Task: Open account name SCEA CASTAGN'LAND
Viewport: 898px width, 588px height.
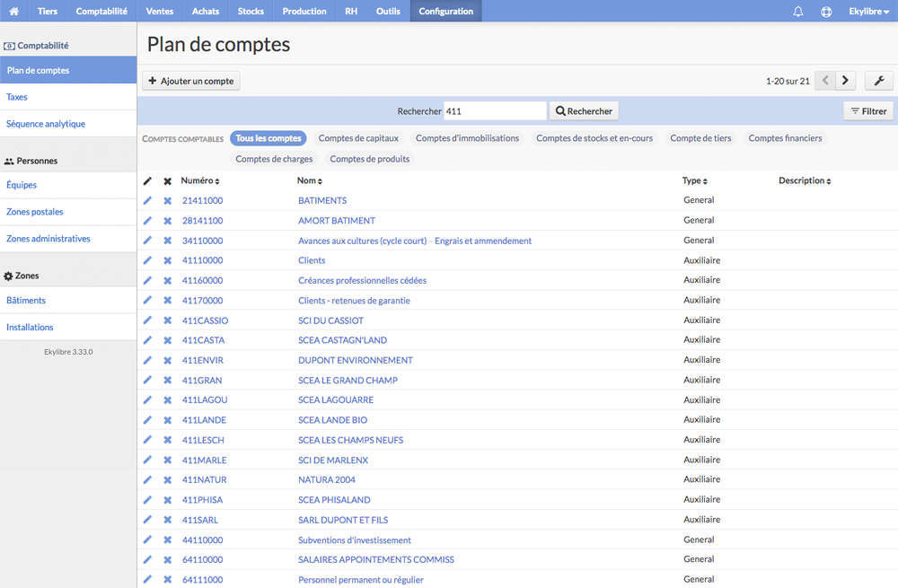Action: tap(342, 340)
